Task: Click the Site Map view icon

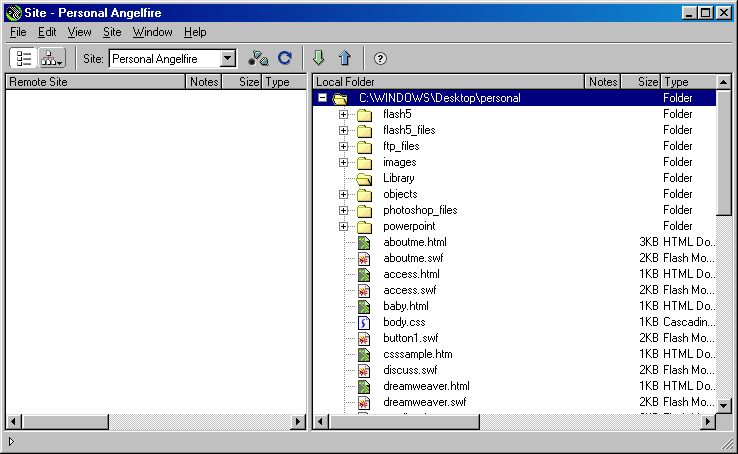Action: click(51, 59)
